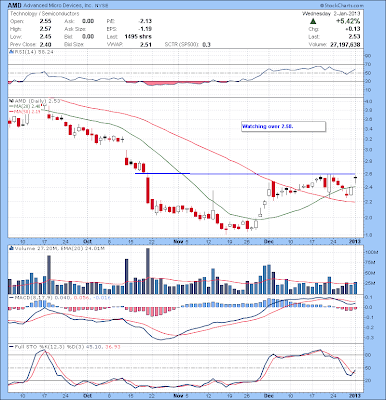Viewport: 386px width, 400px height.
Task: Click the Dec label on the bottom date axis
Action: [x=269, y=396]
